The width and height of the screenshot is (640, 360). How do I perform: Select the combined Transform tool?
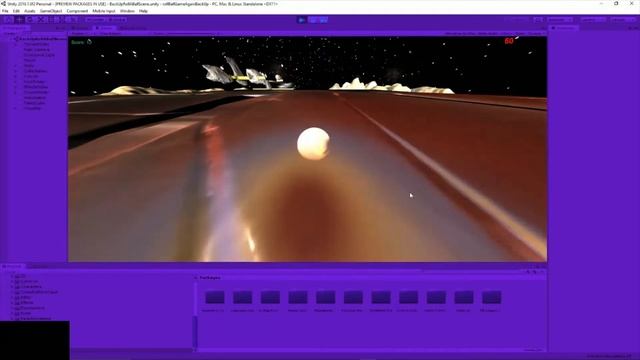point(62,20)
